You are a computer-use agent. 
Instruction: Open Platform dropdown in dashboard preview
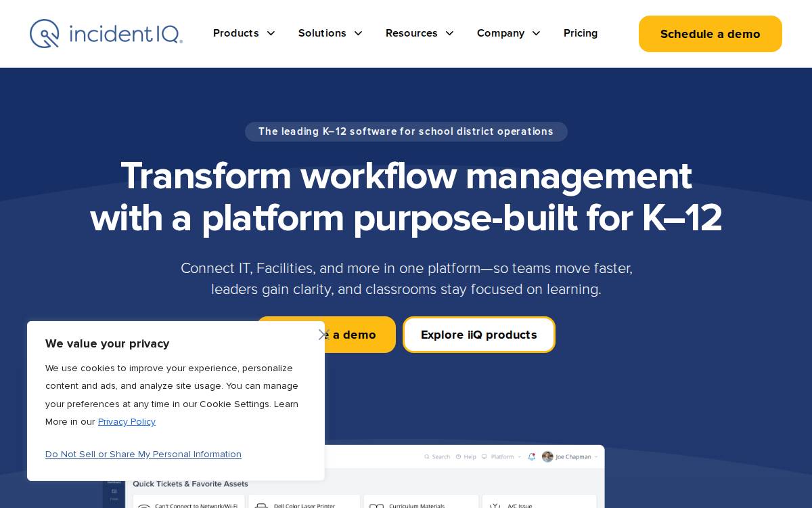(x=502, y=457)
